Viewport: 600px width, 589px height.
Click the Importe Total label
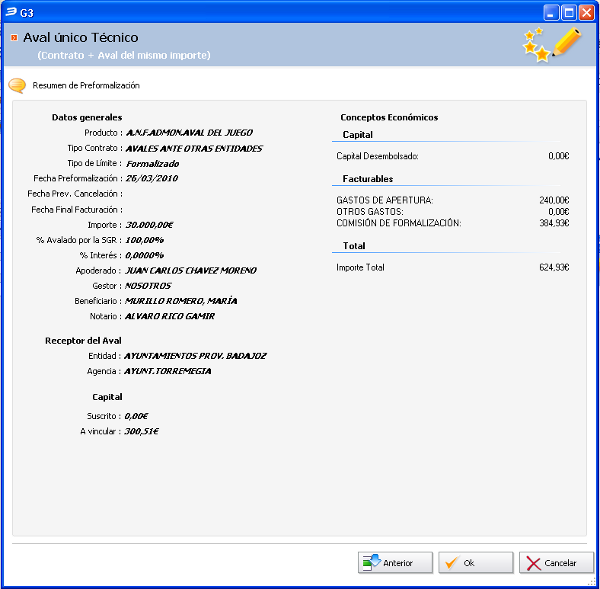(360, 267)
